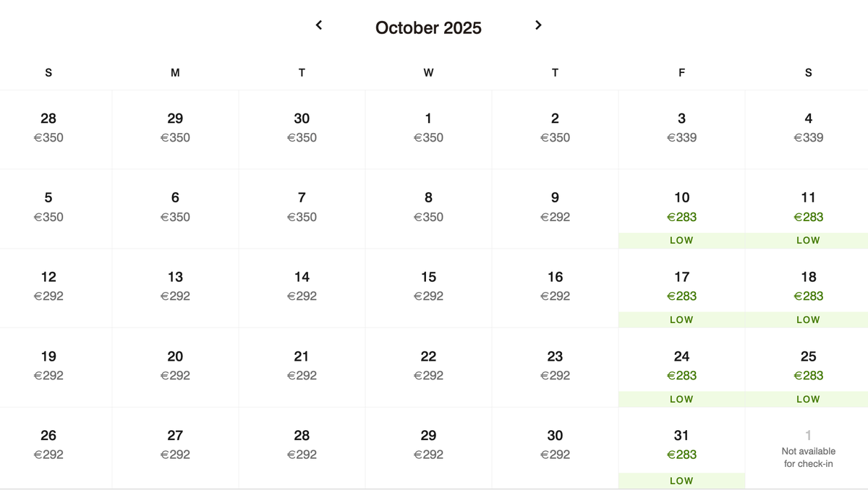This screenshot has height=498, width=868.
Task: Choose October 15 at €292
Action: tap(428, 288)
